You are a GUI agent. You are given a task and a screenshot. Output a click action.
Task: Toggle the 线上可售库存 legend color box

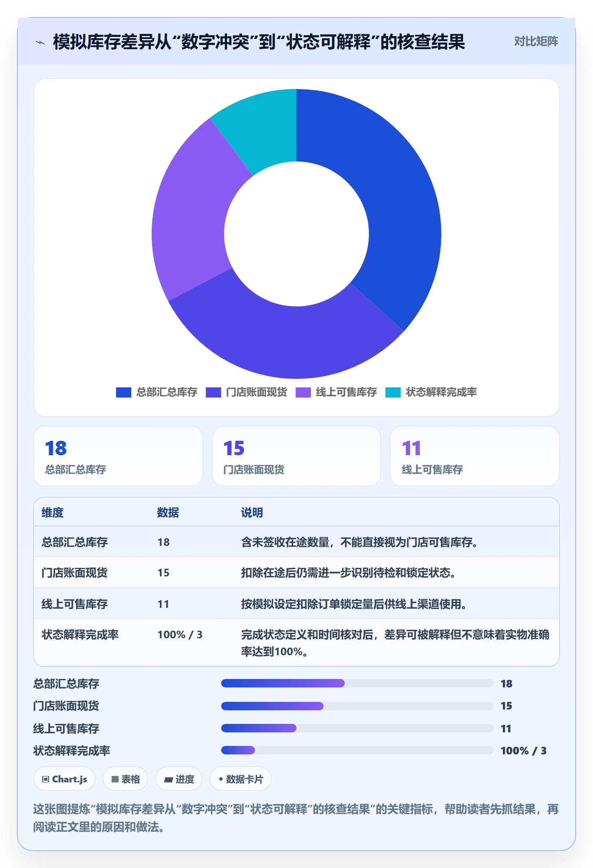click(303, 392)
